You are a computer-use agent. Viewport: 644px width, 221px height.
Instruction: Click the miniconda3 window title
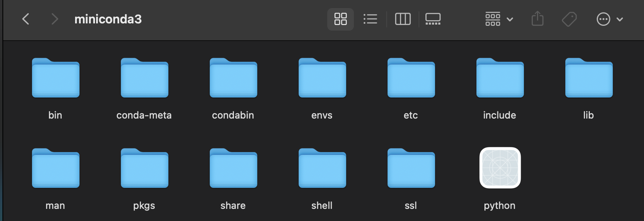[x=108, y=19]
